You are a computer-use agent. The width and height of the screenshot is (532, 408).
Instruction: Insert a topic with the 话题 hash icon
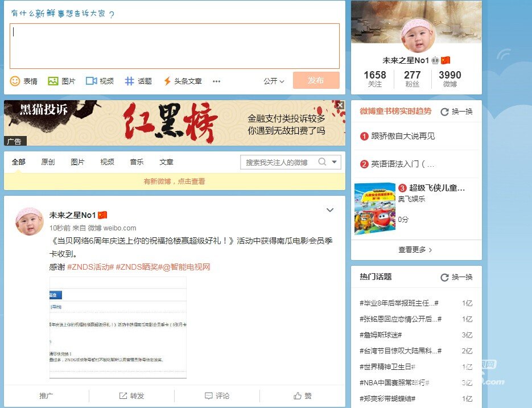[129, 81]
